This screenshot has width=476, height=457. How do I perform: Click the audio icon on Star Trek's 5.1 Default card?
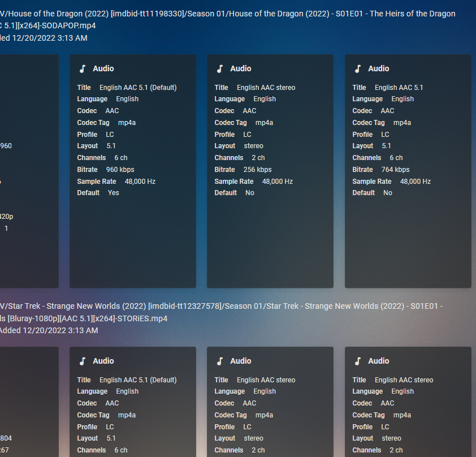coord(82,361)
